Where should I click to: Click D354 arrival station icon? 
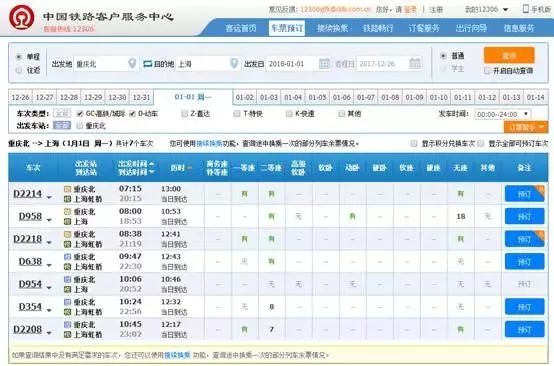[67, 312]
